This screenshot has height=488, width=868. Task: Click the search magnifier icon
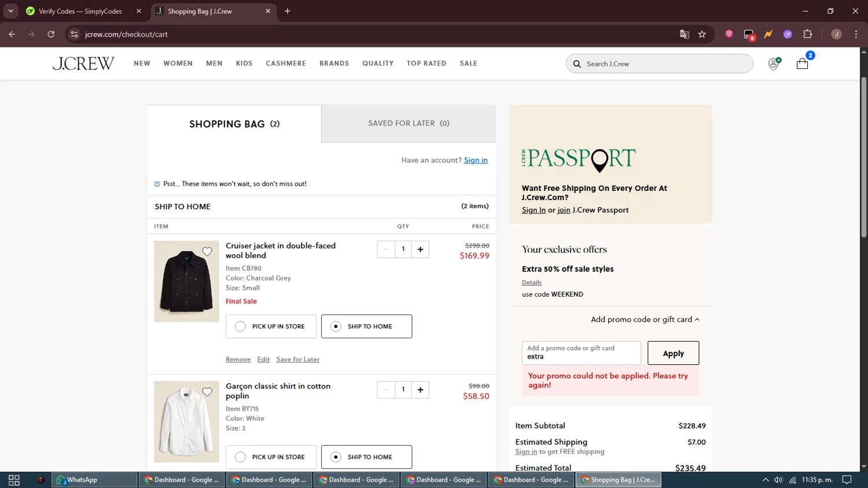click(x=577, y=64)
